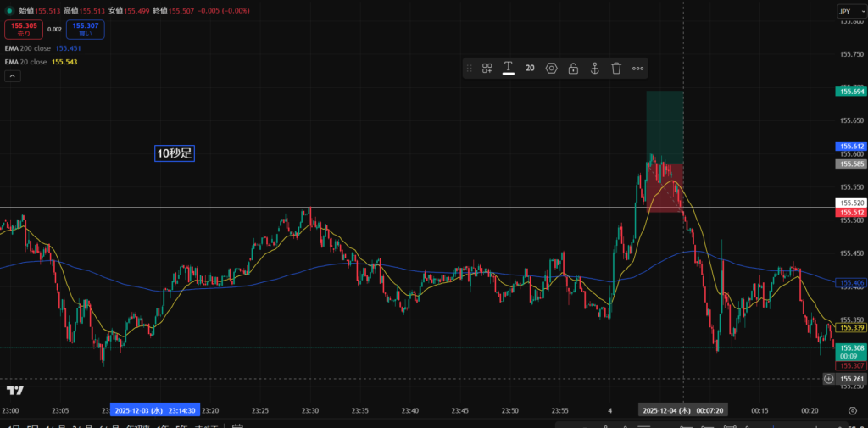Open the templates icon in floating toolbar

pos(487,69)
